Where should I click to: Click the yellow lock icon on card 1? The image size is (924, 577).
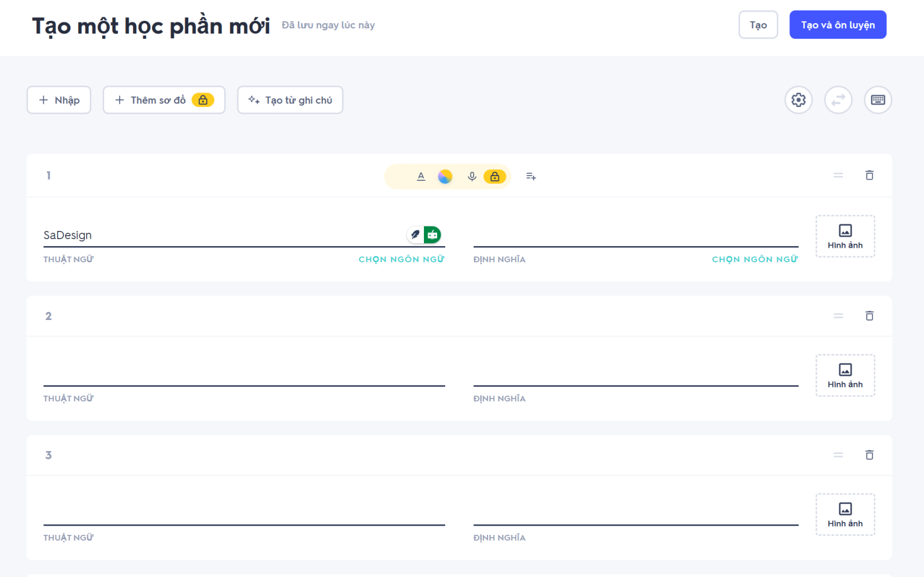495,176
